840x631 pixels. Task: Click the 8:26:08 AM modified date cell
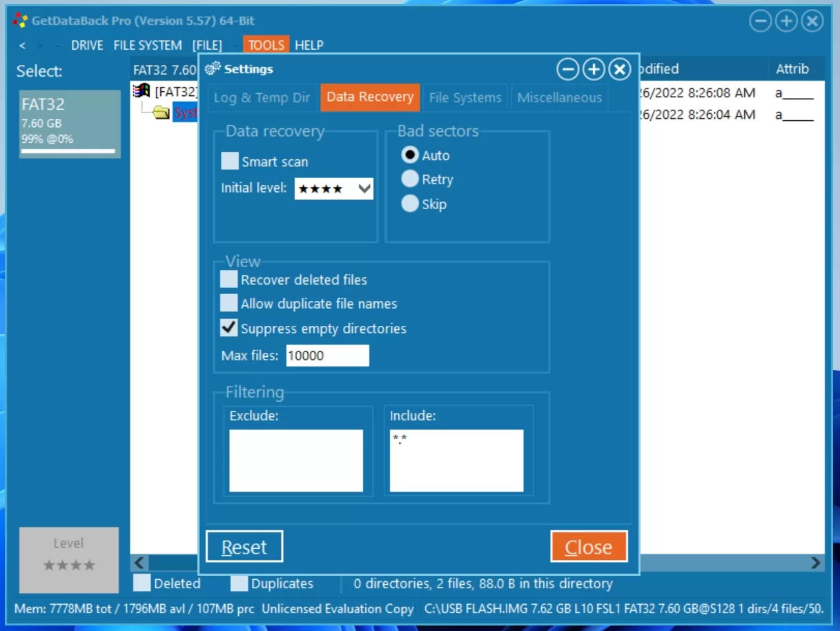tap(698, 93)
